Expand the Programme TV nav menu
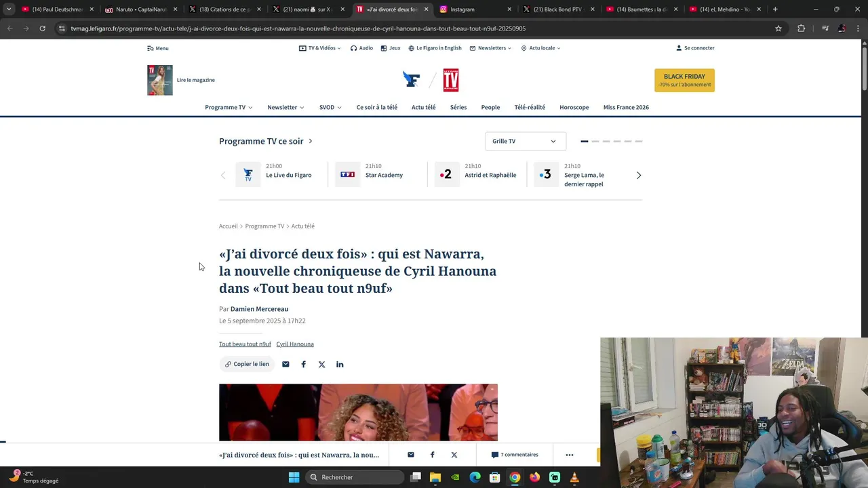Image resolution: width=868 pixels, height=488 pixels. 229,107
